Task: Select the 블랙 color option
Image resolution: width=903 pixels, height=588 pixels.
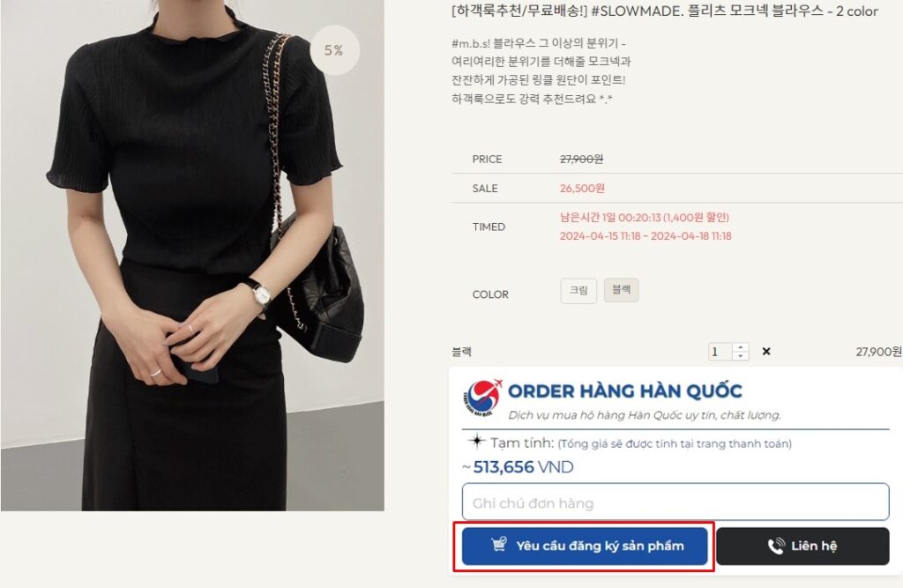Action: click(622, 290)
